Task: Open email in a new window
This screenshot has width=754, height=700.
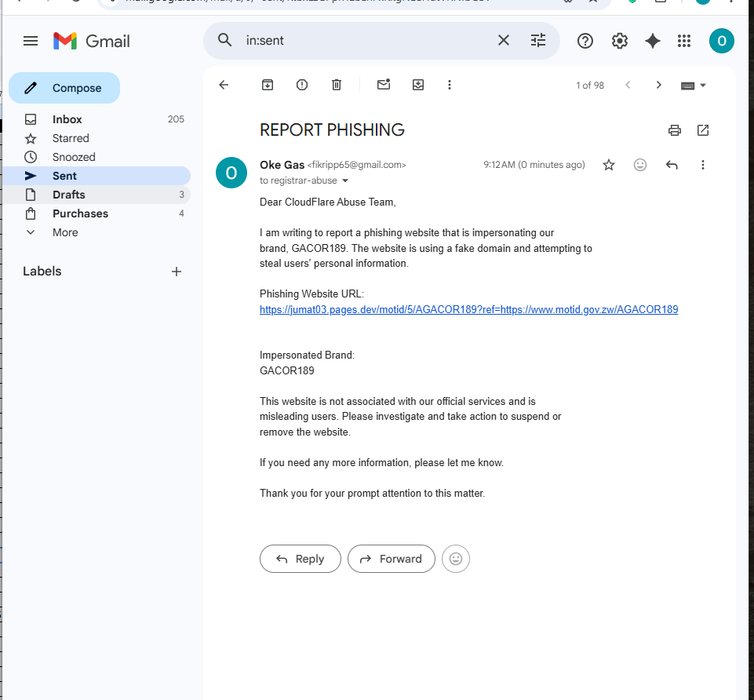Action: click(x=703, y=130)
